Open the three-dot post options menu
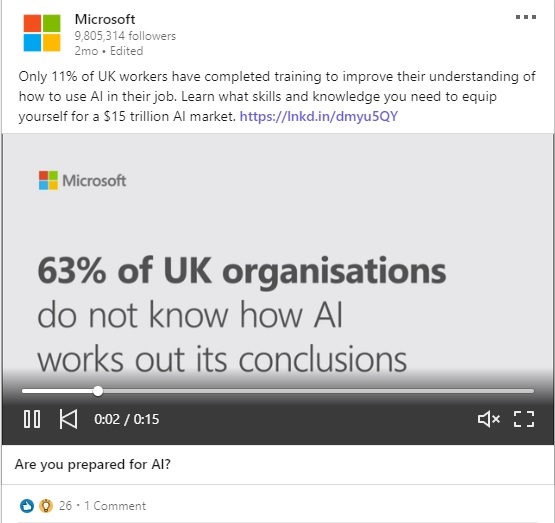The image size is (555, 523). click(526, 17)
